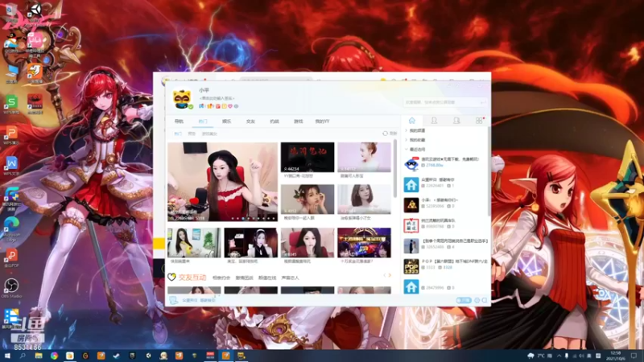Open the Windows Start menu
Screen dimensions: 644x362
click(6, 356)
